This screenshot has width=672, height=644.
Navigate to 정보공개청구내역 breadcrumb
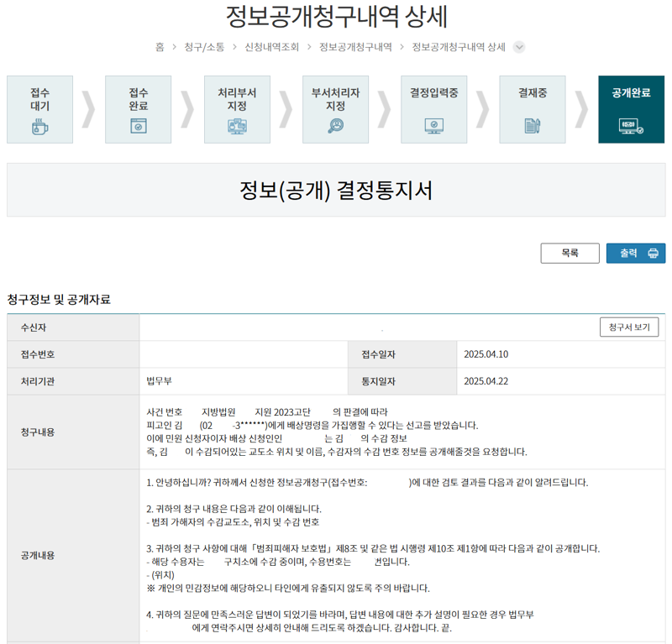tap(355, 47)
